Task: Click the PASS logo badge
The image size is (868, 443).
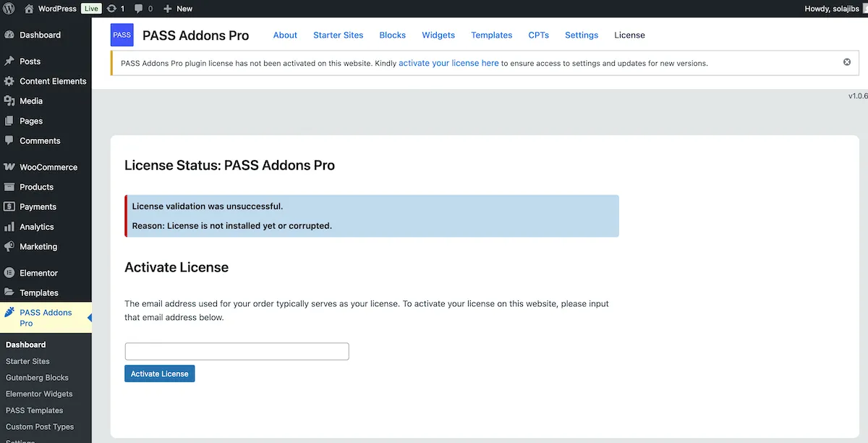Action: [122, 35]
